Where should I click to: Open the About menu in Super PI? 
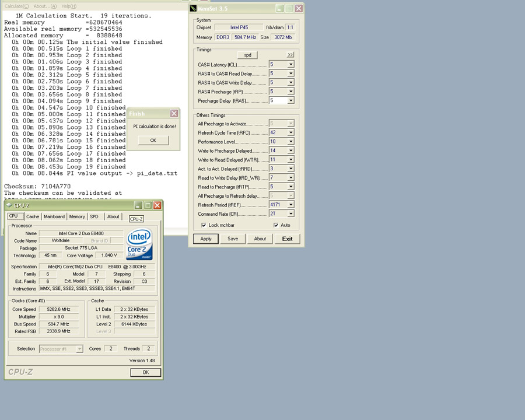[x=45, y=6]
